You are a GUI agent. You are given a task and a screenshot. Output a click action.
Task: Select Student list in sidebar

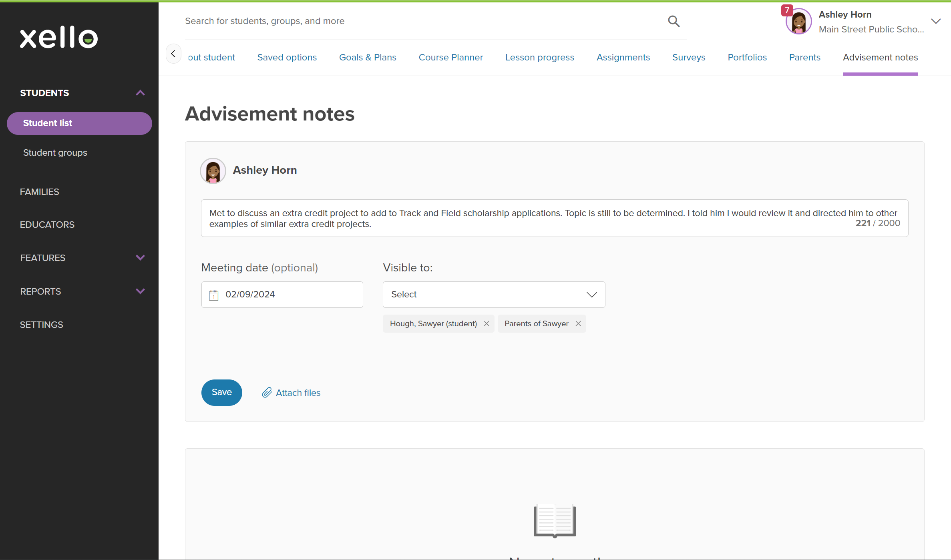tap(79, 123)
